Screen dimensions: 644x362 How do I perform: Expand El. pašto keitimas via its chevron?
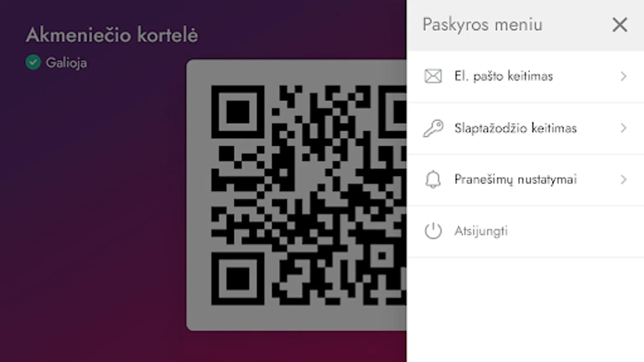pos(623,76)
